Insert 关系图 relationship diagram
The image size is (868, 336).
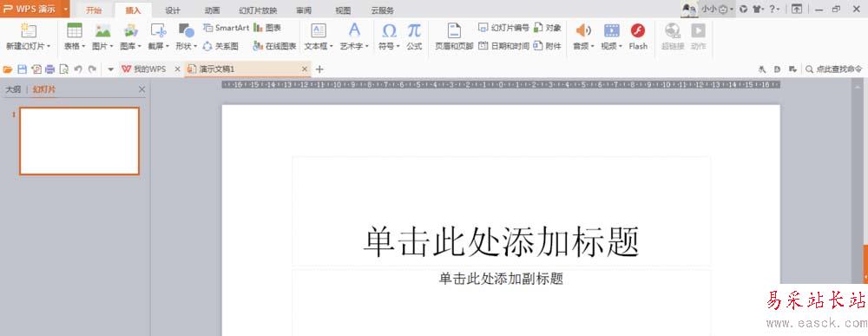pos(220,47)
